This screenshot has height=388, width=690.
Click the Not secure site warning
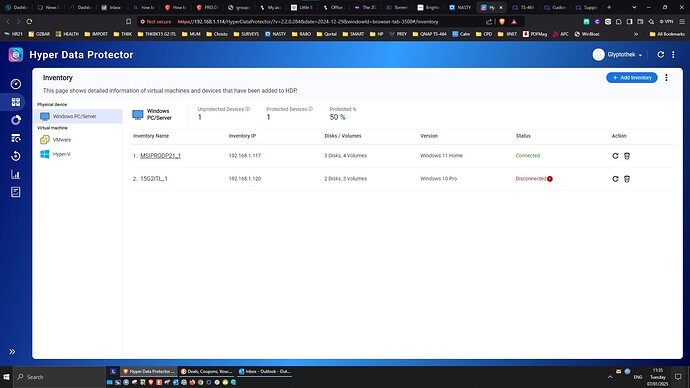point(155,22)
